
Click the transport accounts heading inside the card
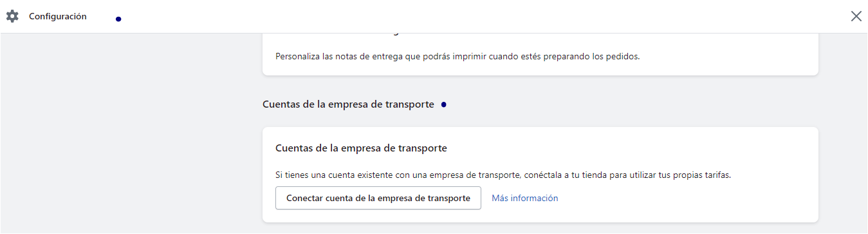(361, 148)
